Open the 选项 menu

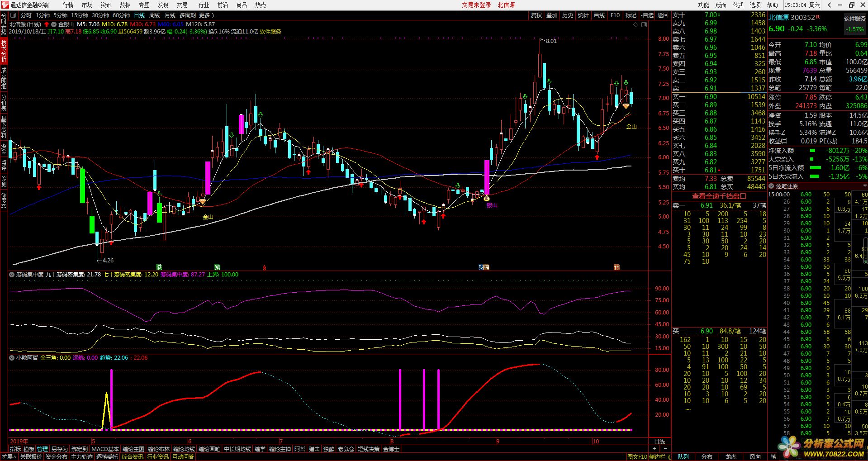coord(755,5)
